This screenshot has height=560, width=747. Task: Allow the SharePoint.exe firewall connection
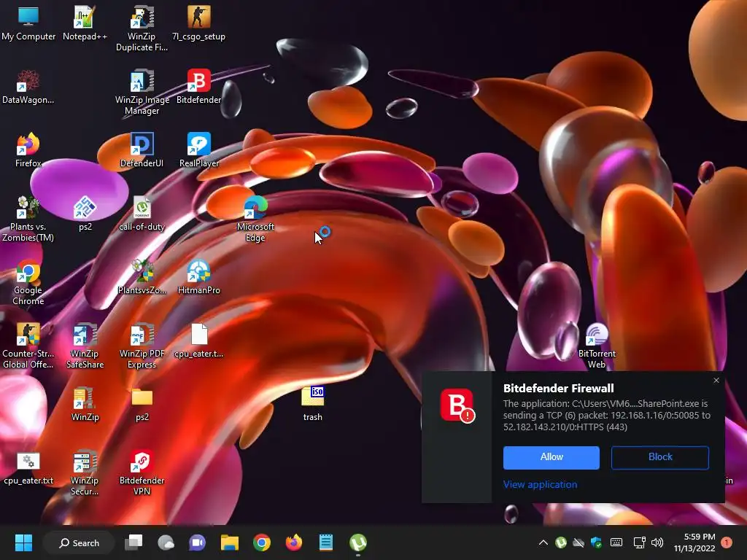tap(551, 458)
